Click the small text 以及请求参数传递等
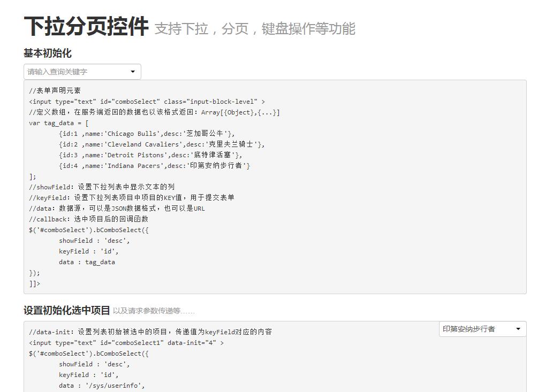Screen dimensions: 545x392 (x=154, y=311)
